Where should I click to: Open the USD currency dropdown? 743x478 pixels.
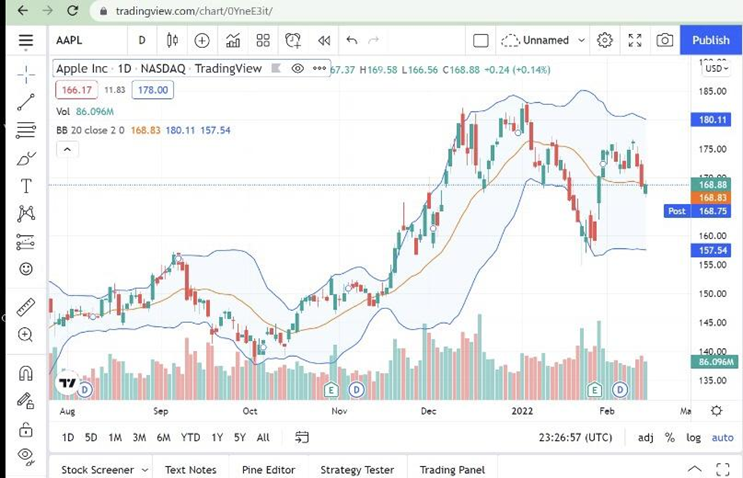(716, 69)
